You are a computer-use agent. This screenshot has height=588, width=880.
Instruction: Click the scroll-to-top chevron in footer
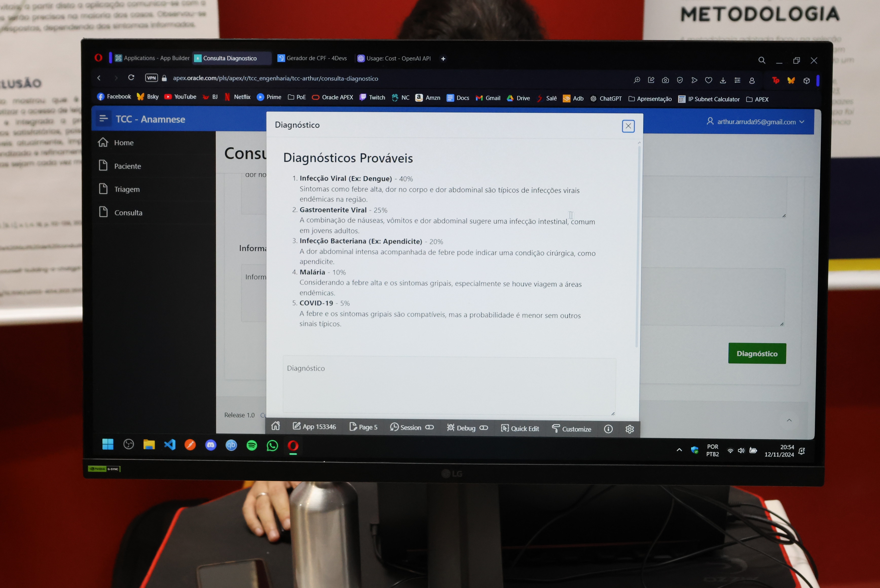789,420
